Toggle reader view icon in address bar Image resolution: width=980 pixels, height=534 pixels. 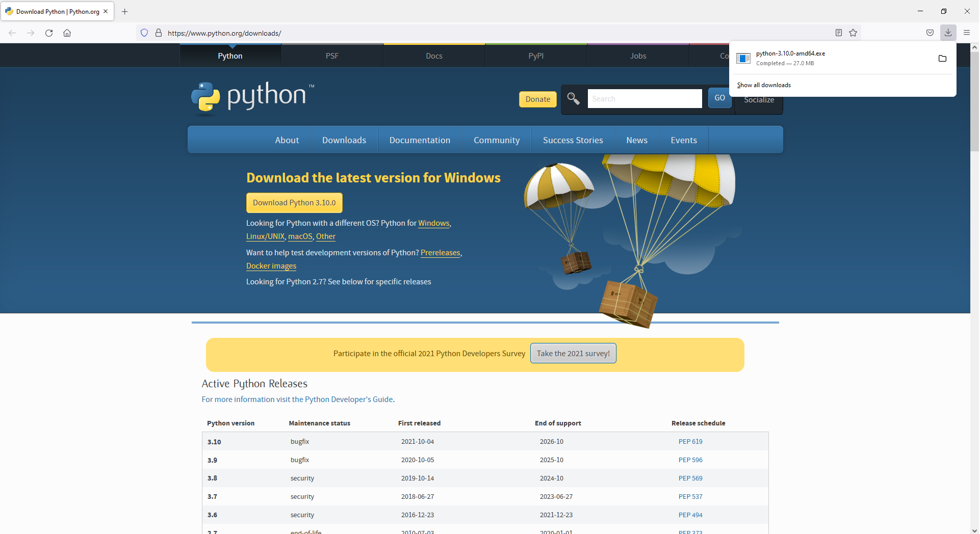[x=839, y=33]
